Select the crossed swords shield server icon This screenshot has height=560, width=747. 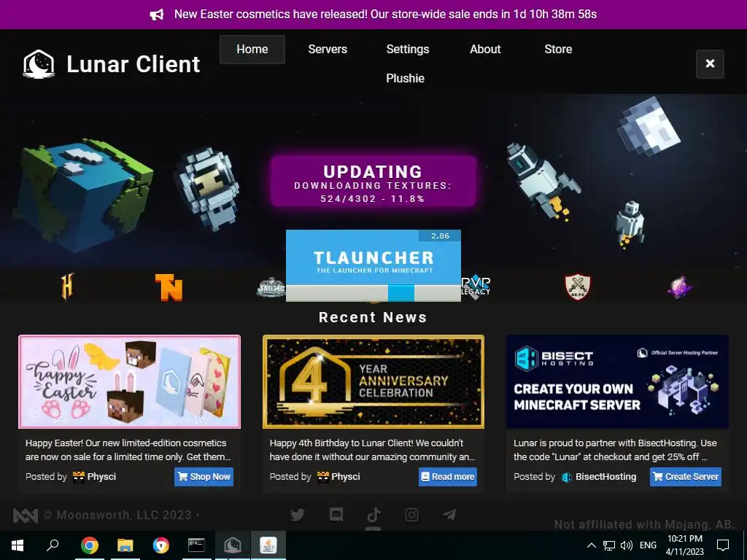[x=578, y=287]
